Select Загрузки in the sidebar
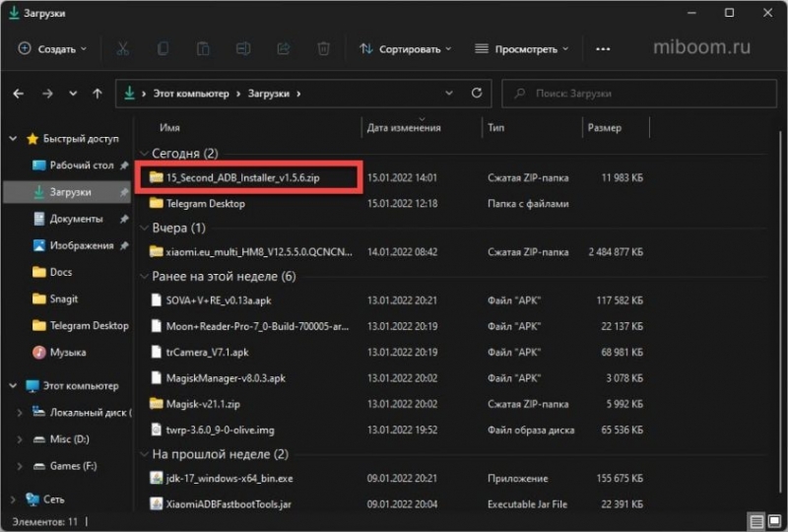The image size is (788, 532). (66, 192)
